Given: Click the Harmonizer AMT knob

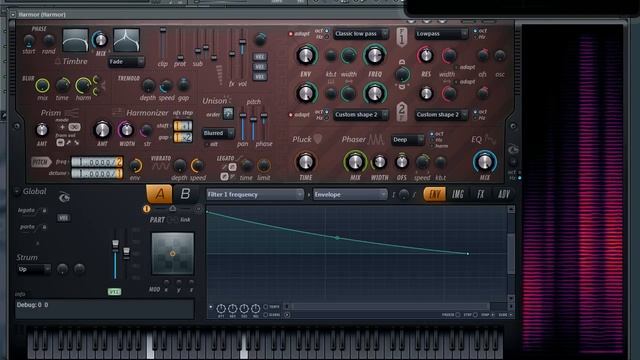Looking at the screenshot, I should 102,130.
